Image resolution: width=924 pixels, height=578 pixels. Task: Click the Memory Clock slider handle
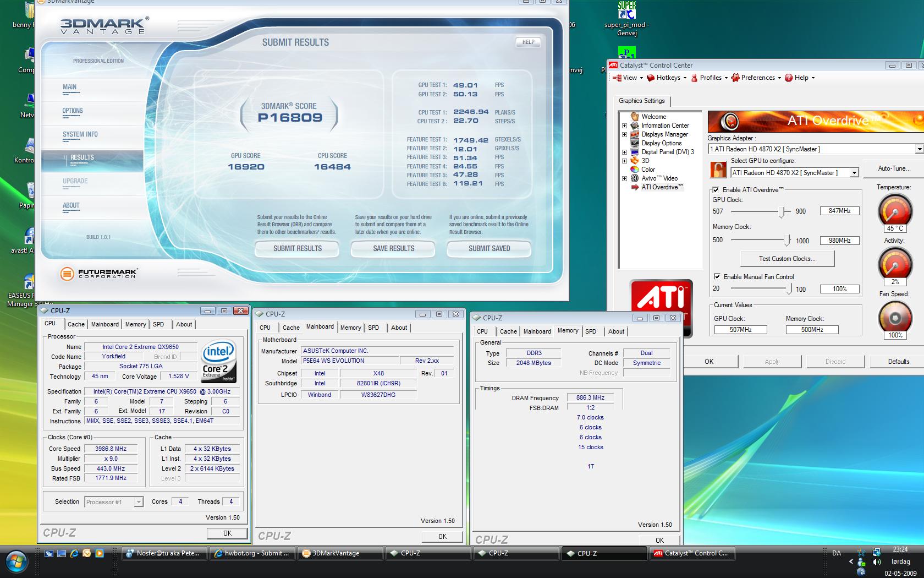click(788, 241)
